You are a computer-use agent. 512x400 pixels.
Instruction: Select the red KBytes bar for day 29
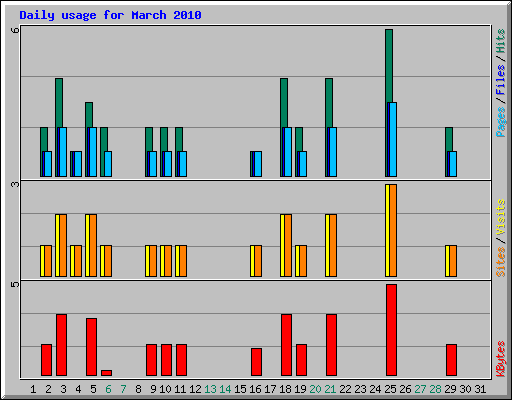451,360
